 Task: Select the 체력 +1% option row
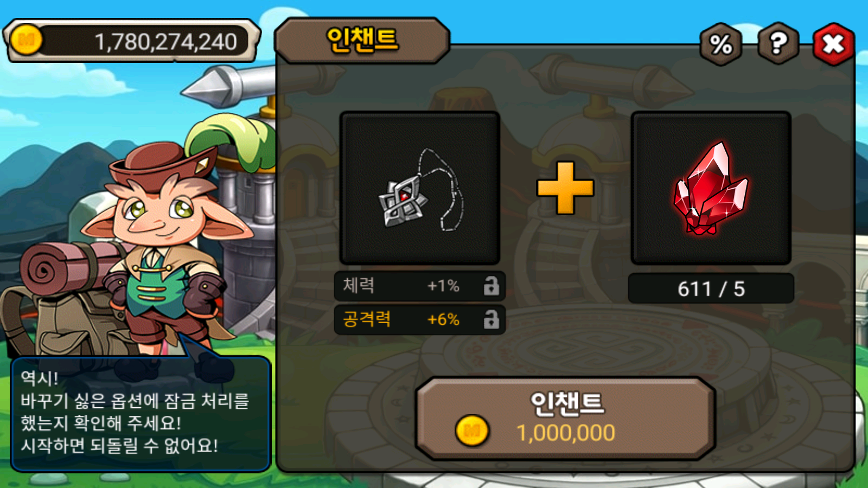click(x=419, y=286)
